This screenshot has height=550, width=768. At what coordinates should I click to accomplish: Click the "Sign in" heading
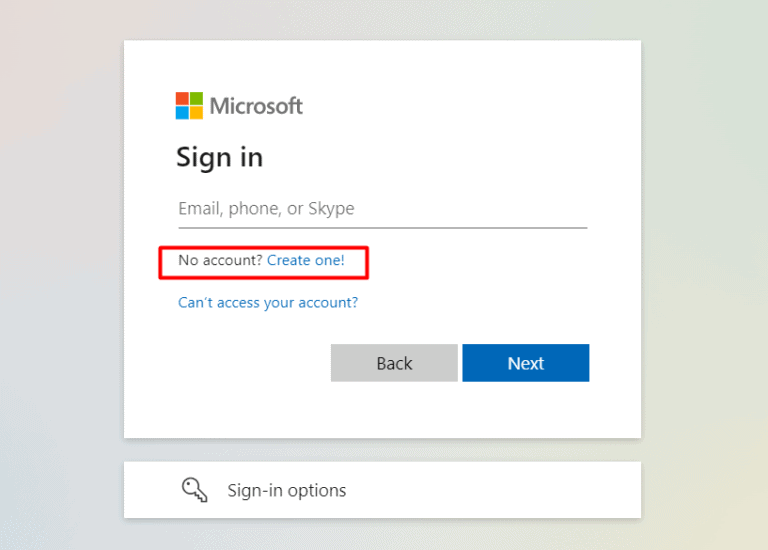click(x=219, y=157)
